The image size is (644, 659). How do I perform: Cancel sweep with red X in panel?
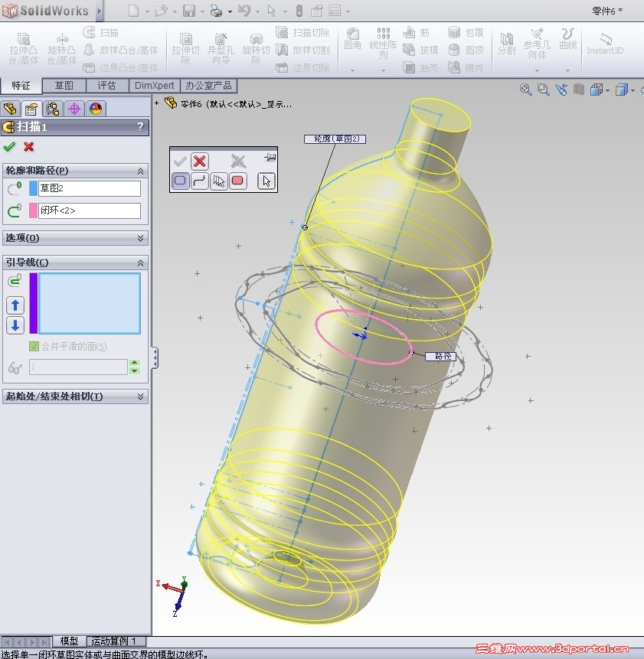coord(28,147)
